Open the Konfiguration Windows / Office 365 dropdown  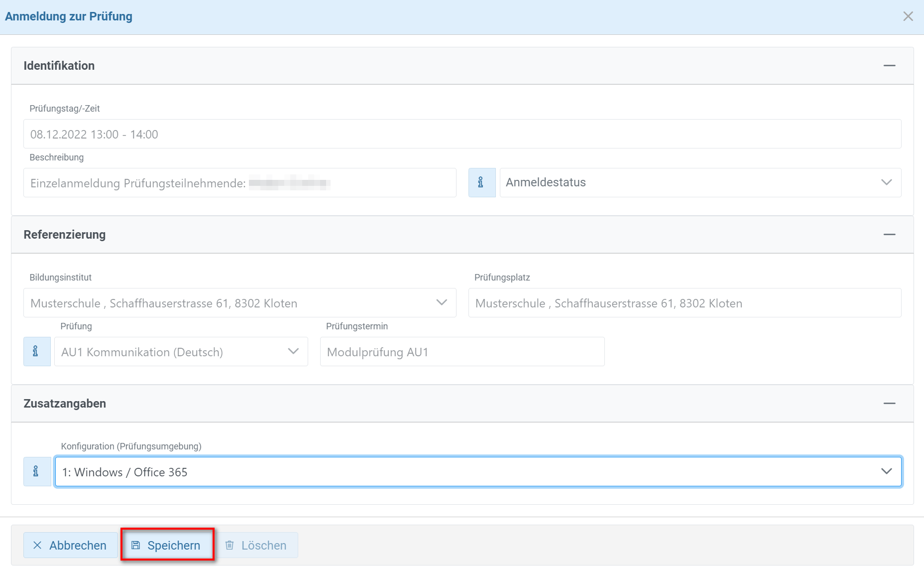[478, 471]
